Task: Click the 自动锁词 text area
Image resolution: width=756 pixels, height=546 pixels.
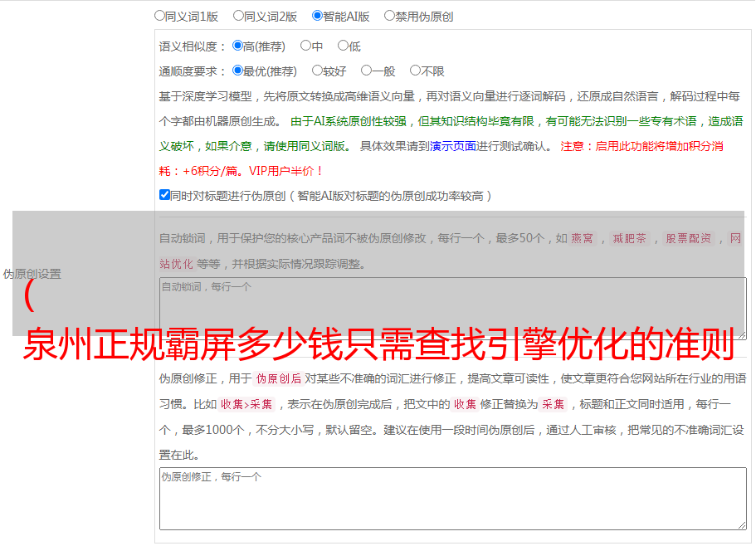Action: point(453,309)
